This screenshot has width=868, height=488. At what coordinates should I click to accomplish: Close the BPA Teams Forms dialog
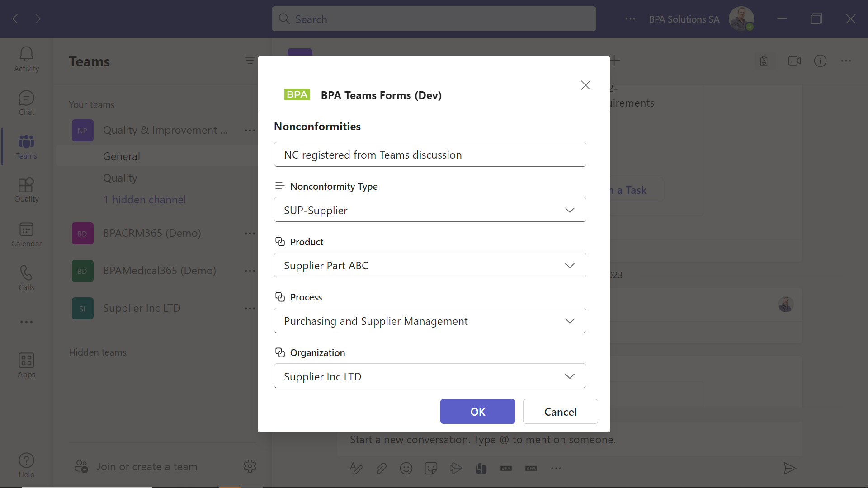585,85
